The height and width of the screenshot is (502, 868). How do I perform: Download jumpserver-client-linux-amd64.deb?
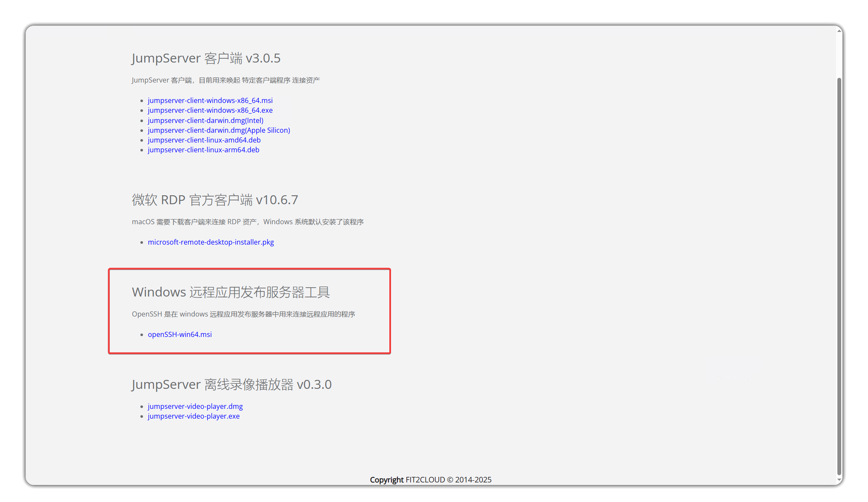(204, 140)
